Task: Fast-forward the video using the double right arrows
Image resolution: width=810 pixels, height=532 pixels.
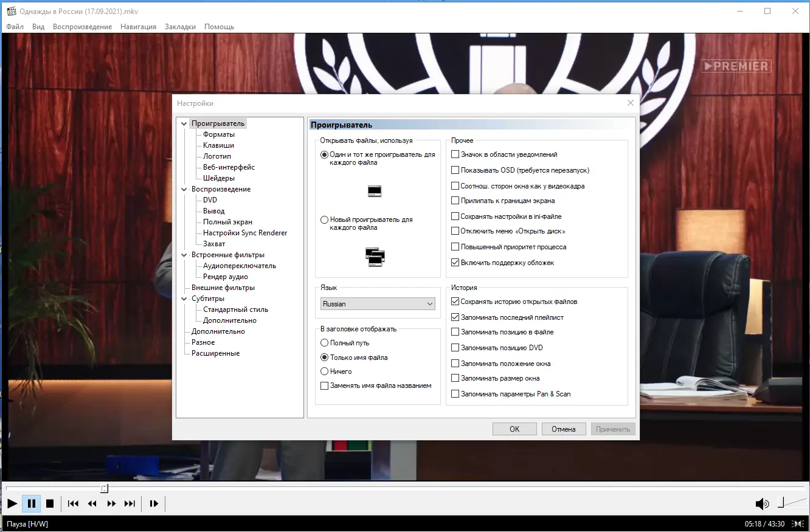Action: [x=111, y=503]
